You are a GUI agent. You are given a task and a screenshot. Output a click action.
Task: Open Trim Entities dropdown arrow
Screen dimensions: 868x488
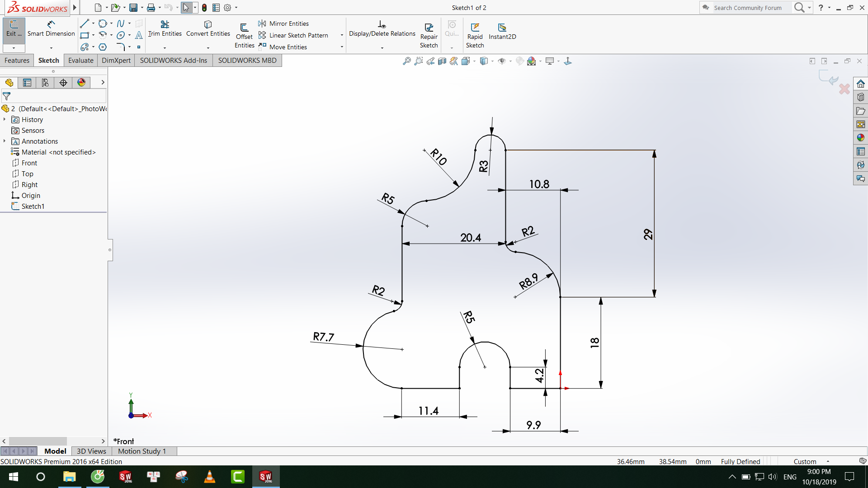(165, 47)
